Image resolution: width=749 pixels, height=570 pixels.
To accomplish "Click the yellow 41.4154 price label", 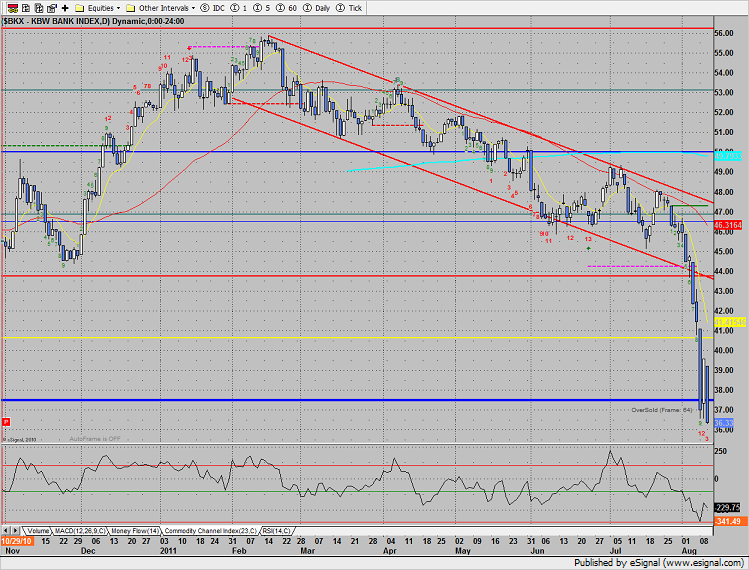I will click(729, 323).
